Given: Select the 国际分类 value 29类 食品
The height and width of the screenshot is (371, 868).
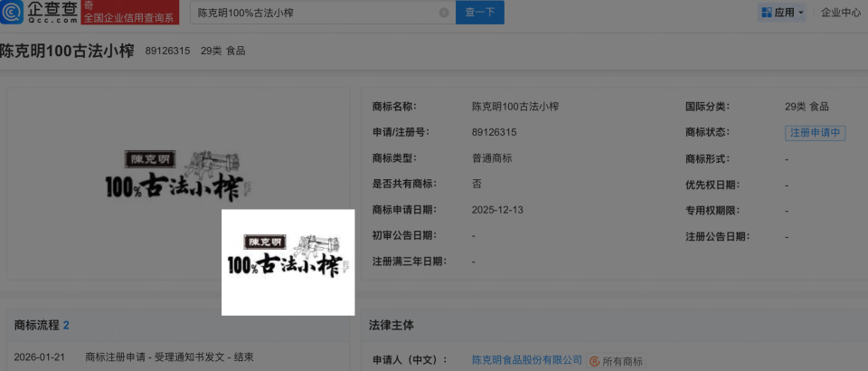Looking at the screenshot, I should tap(807, 106).
